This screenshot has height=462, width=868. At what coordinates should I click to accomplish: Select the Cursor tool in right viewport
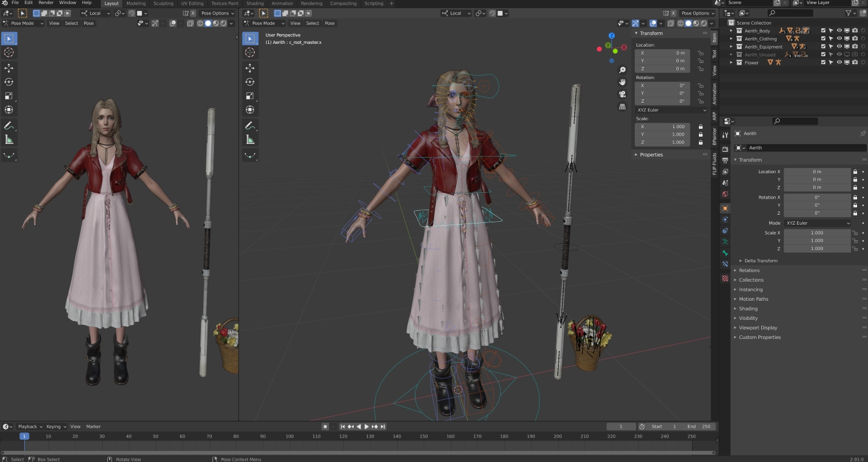(x=250, y=53)
